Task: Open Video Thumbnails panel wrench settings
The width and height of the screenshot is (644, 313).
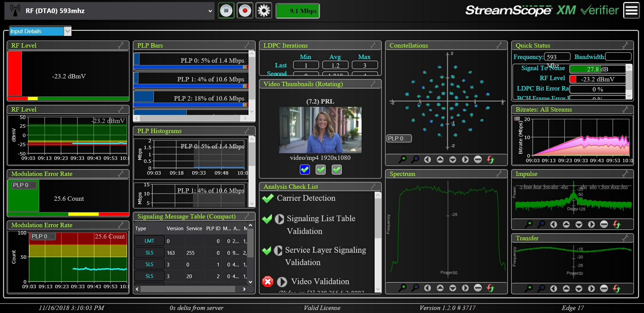Action: click(373, 84)
